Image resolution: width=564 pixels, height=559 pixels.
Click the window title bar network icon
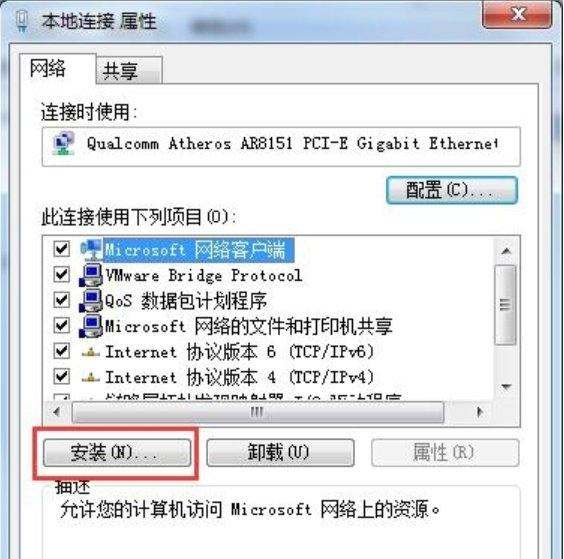pos(22,20)
